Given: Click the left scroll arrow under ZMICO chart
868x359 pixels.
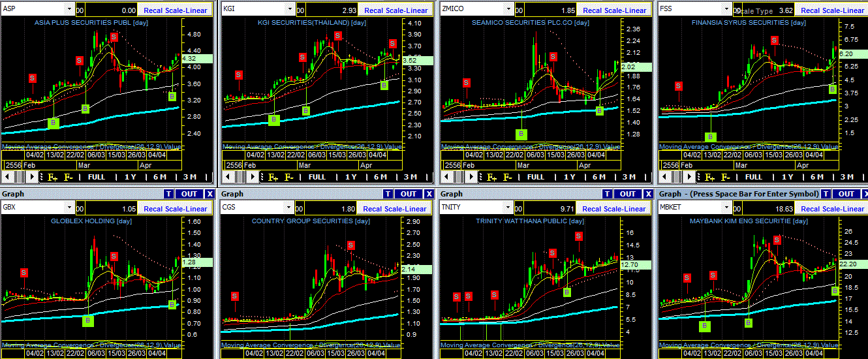Looking at the screenshot, I should (446, 177).
